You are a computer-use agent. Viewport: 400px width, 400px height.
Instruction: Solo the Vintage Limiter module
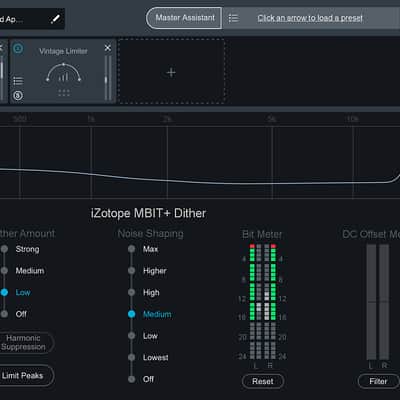[18, 96]
